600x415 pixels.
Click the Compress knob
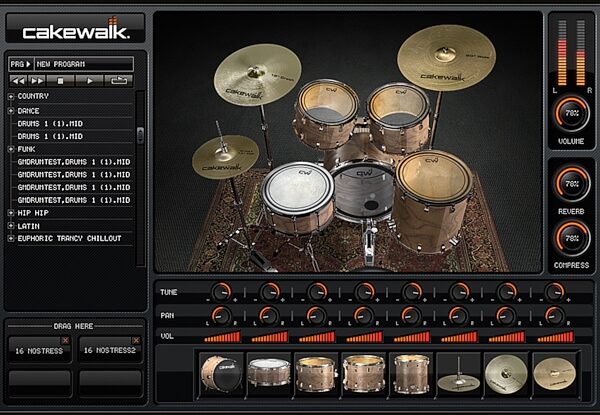tap(571, 238)
